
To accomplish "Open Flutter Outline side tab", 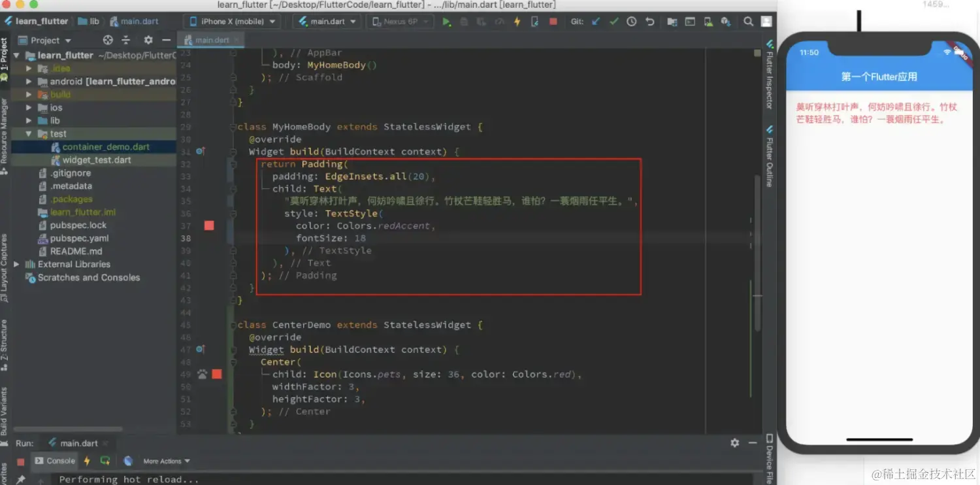I will [x=769, y=156].
